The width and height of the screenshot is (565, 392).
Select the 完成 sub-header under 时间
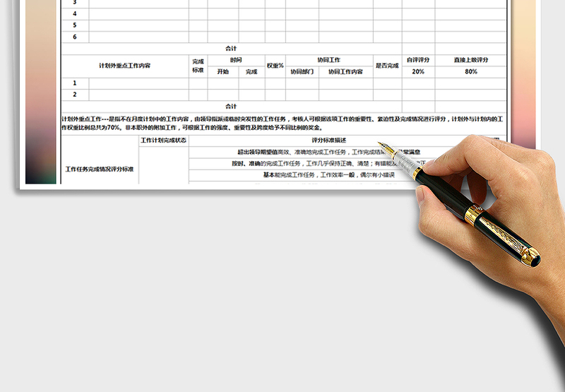click(251, 71)
